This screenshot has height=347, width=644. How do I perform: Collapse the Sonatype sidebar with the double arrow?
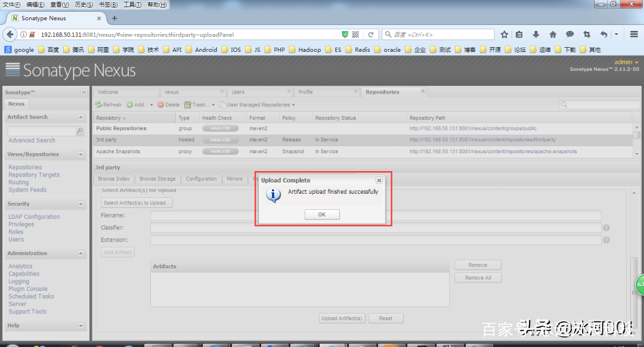(84, 92)
